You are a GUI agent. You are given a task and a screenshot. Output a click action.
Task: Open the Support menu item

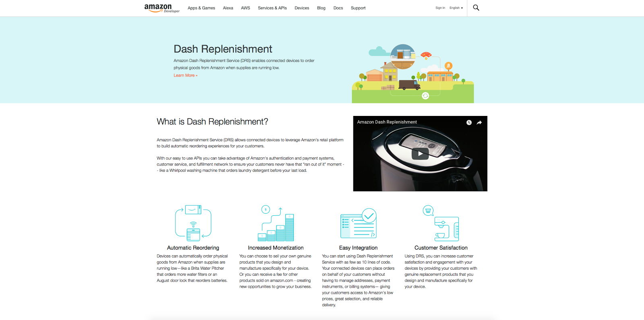358,8
